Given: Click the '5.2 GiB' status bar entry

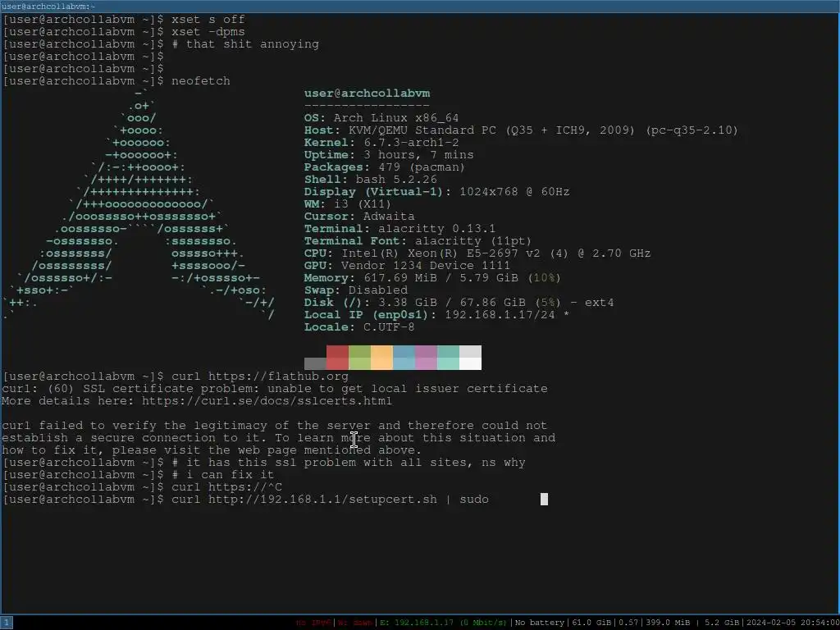Looking at the screenshot, I should pos(721,623).
